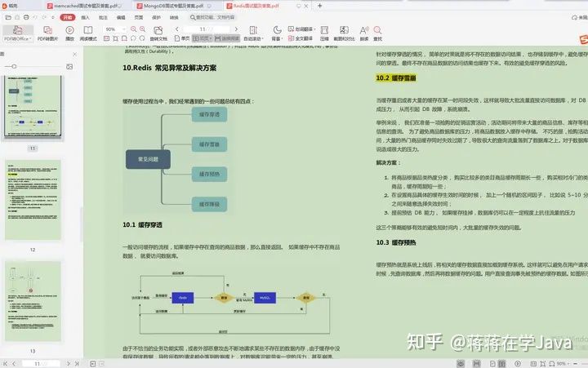Adjust the thumbnail size slider handle
Screen dimensions: 588x368
coord(14,66)
